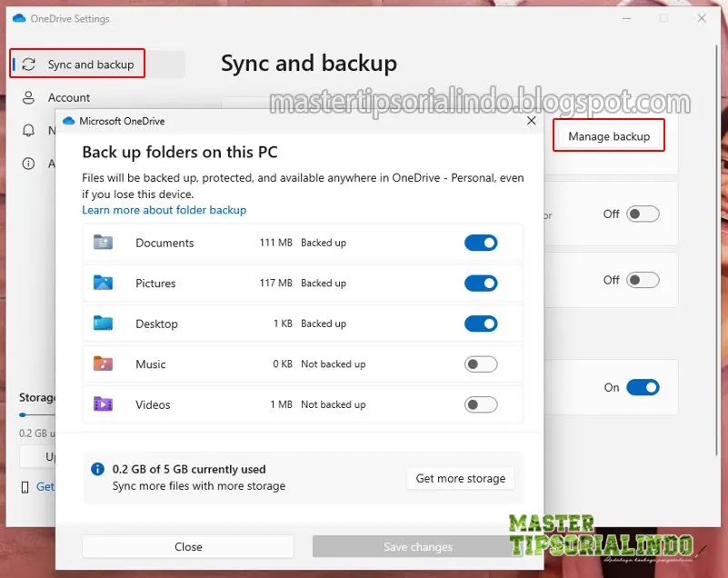Click the About info circle icon in sidebar

(x=28, y=164)
